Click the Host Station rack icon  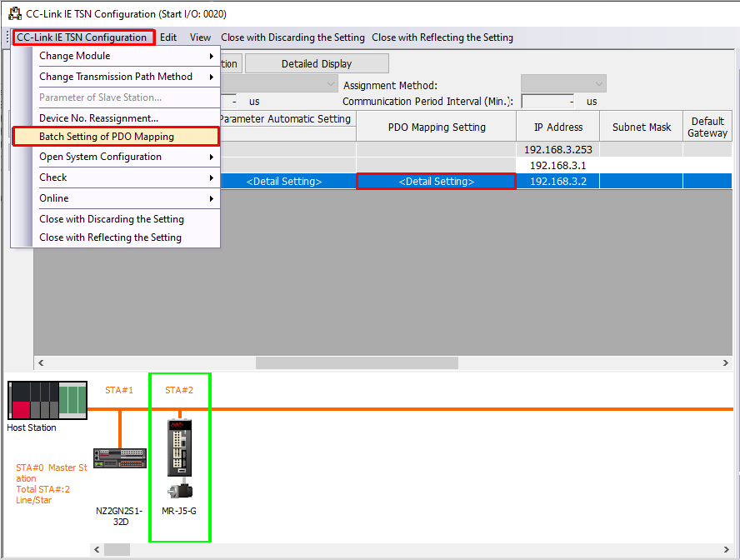pyautogui.click(x=47, y=400)
